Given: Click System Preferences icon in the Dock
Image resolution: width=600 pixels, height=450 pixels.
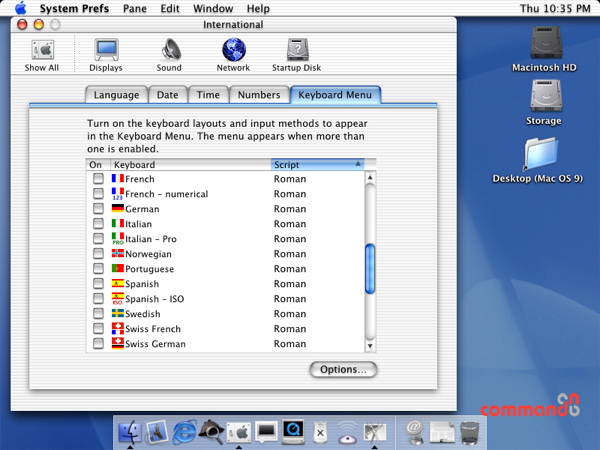Looking at the screenshot, I should tap(238, 433).
